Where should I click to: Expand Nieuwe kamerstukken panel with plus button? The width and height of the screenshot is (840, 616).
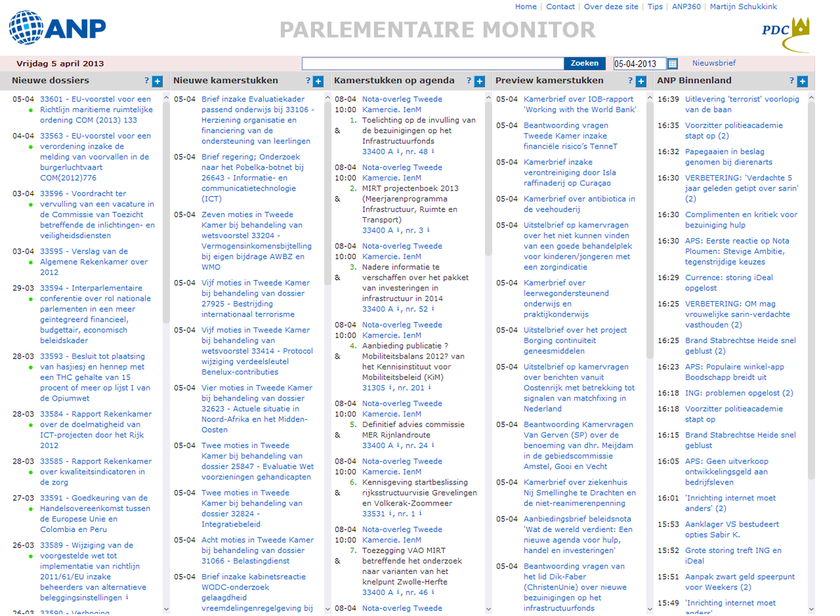(318, 81)
